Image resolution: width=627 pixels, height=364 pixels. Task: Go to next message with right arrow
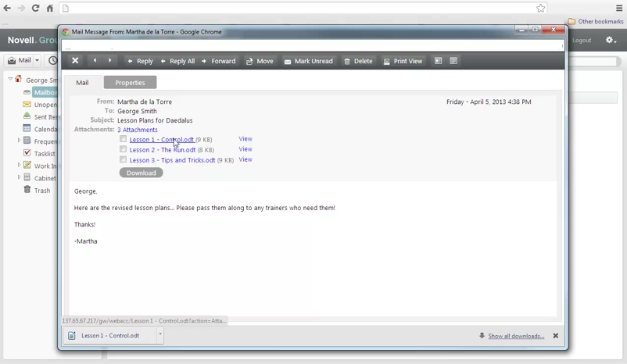tap(109, 60)
